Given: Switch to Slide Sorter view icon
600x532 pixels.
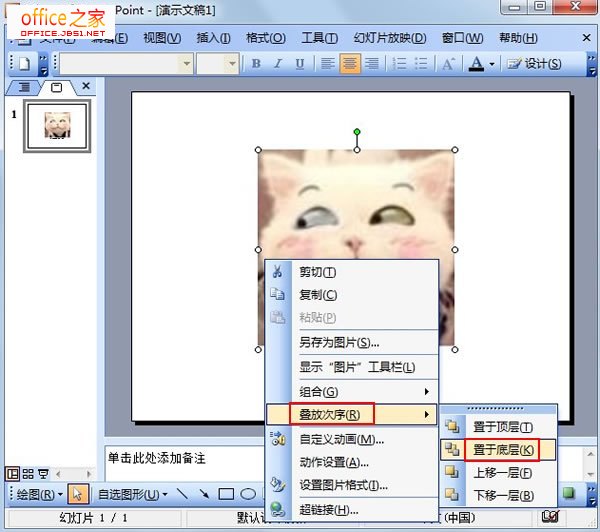Looking at the screenshot, I should [x=28, y=474].
